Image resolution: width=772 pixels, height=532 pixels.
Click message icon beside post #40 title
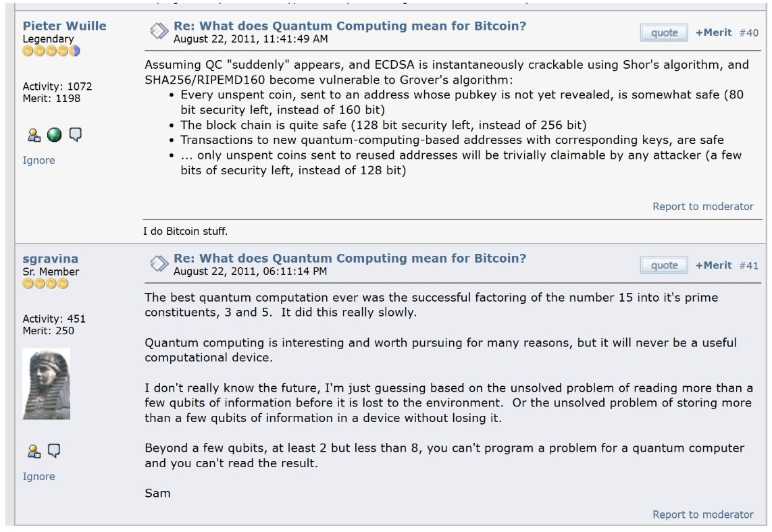(x=159, y=31)
